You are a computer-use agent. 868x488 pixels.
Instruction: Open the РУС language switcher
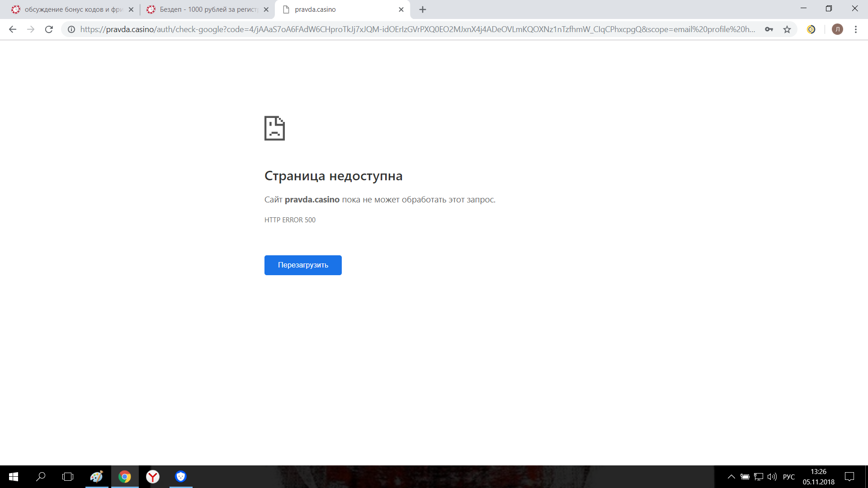[x=788, y=477]
